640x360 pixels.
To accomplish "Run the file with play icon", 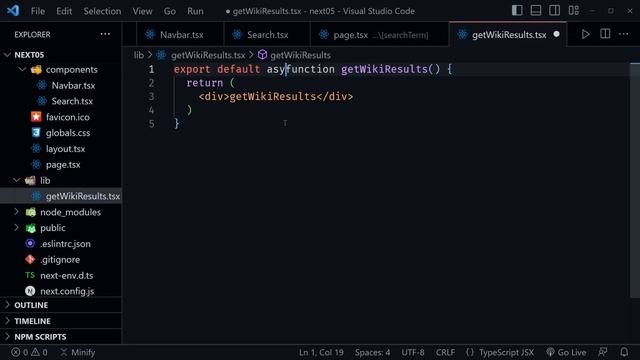I will pyautogui.click(x=585, y=34).
